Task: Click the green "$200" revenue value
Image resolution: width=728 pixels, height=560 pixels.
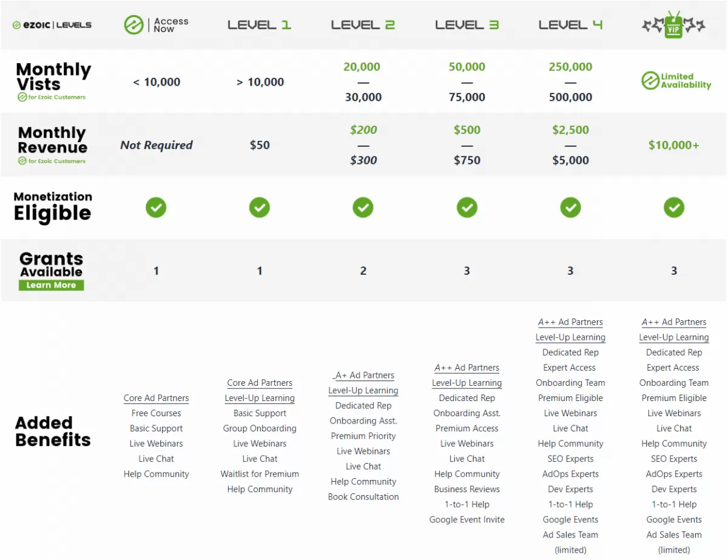Action: point(363,130)
